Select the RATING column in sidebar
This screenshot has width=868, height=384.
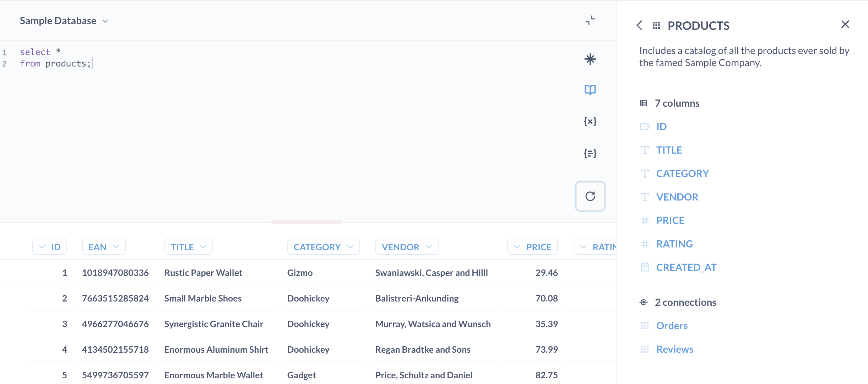tap(674, 244)
